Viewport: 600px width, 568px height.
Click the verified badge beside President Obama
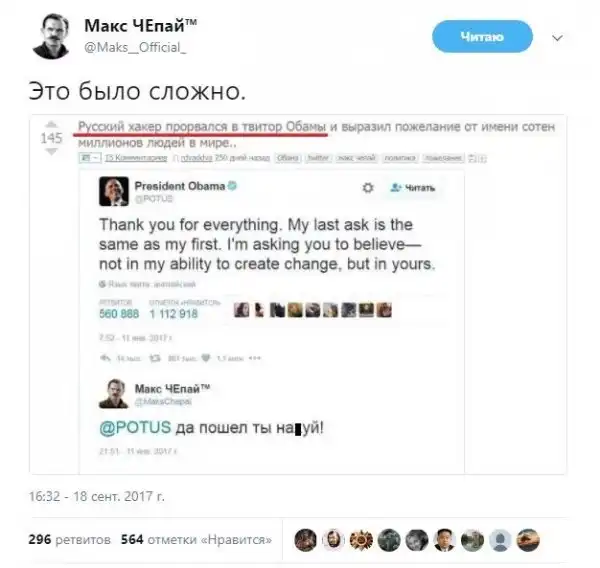tap(232, 186)
